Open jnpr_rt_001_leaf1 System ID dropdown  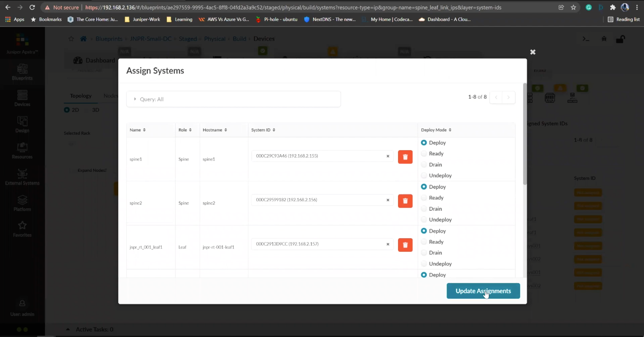click(322, 244)
